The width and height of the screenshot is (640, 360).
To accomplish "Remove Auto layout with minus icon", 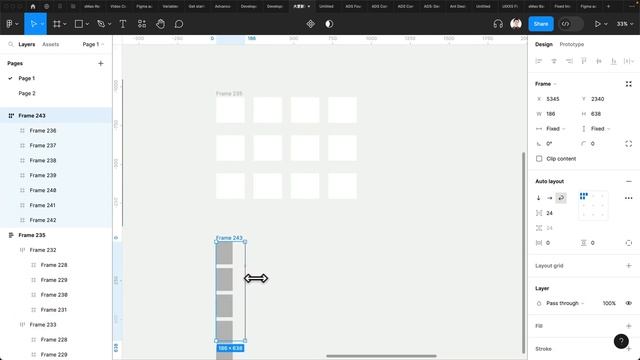I will point(629,181).
